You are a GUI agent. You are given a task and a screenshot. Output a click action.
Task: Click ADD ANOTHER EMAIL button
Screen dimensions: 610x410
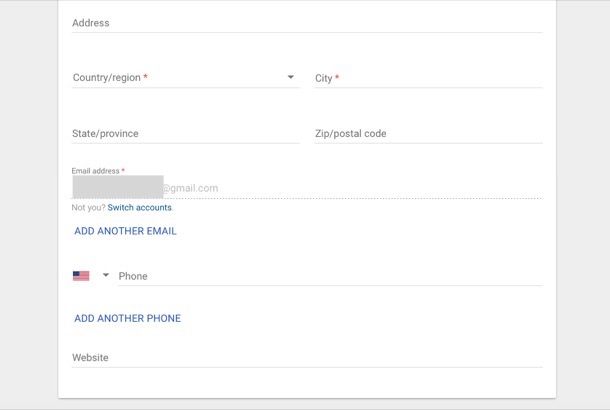click(125, 231)
